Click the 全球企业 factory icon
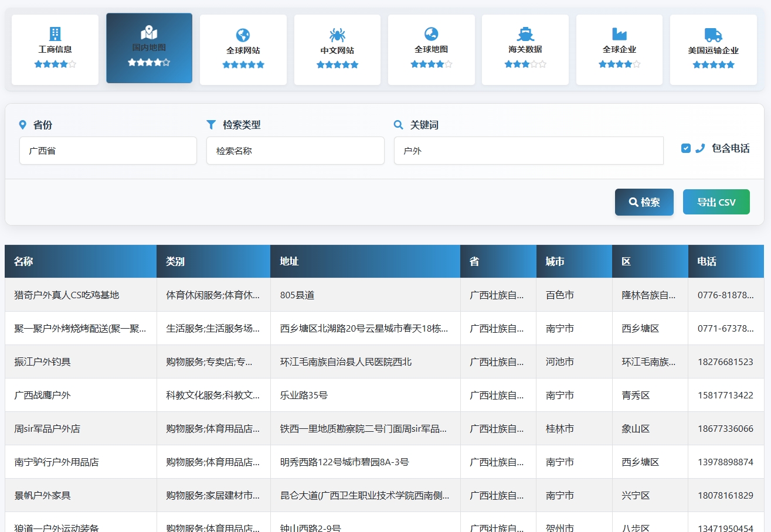Image resolution: width=771 pixels, height=532 pixels. point(619,33)
